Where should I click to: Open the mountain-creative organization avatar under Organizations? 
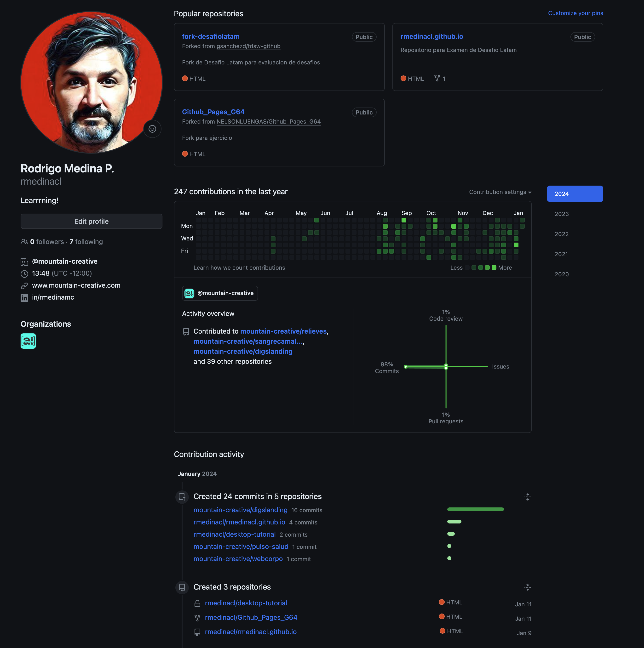click(x=28, y=341)
